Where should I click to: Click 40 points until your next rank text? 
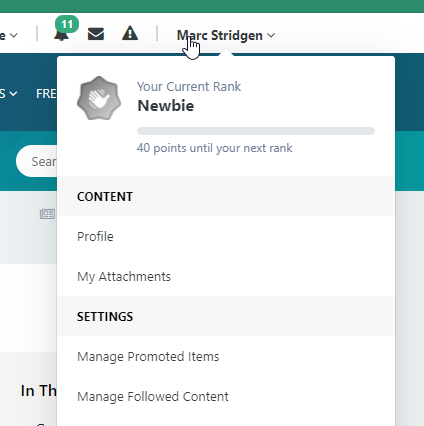tap(214, 148)
